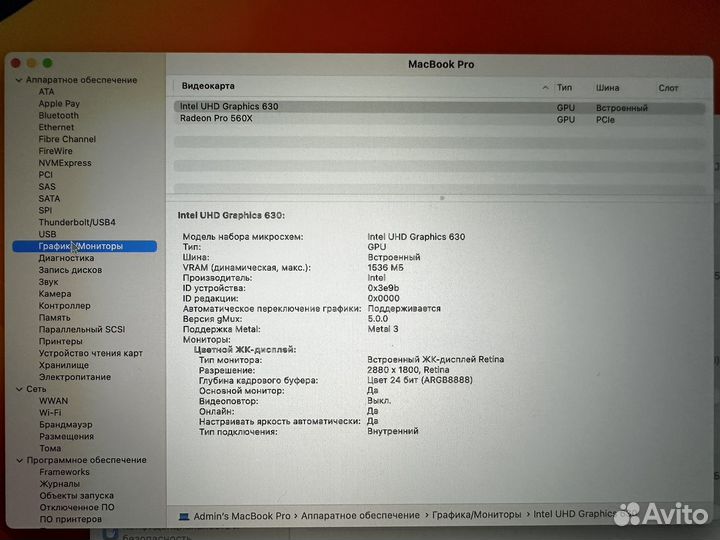The image size is (720, 540).
Task: Click the 0x3e9b device ID value
Action: [383, 288]
